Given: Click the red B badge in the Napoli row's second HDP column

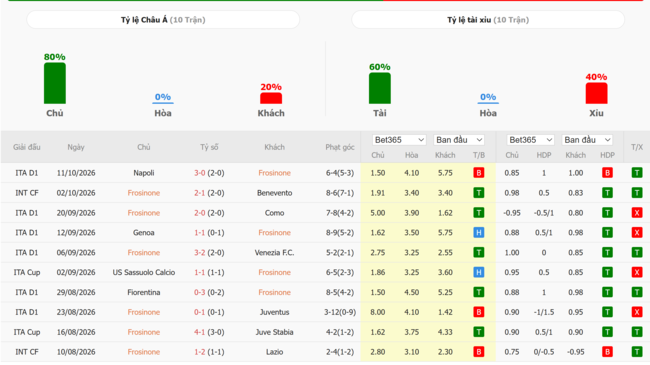Looking at the screenshot, I should (607, 173).
